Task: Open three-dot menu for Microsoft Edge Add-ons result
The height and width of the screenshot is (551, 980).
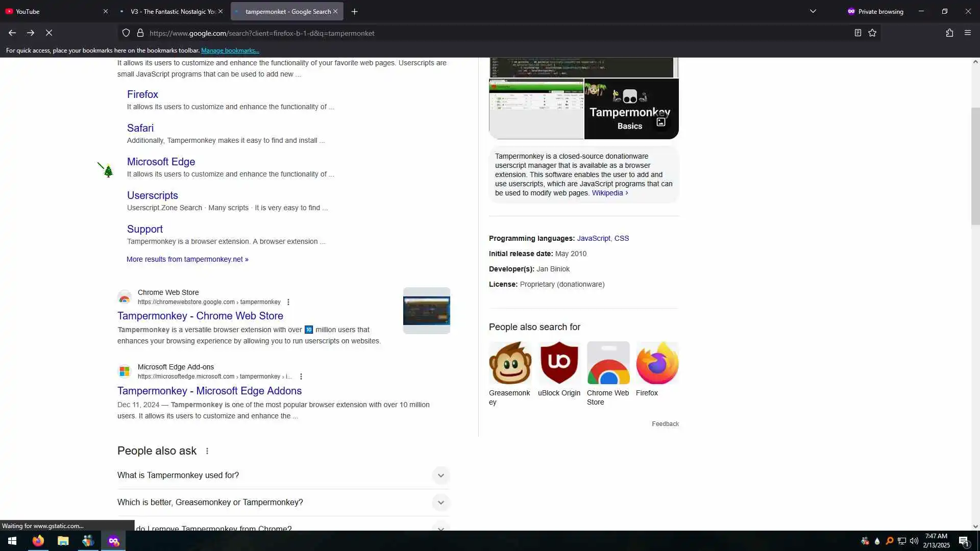Action: [301, 377]
